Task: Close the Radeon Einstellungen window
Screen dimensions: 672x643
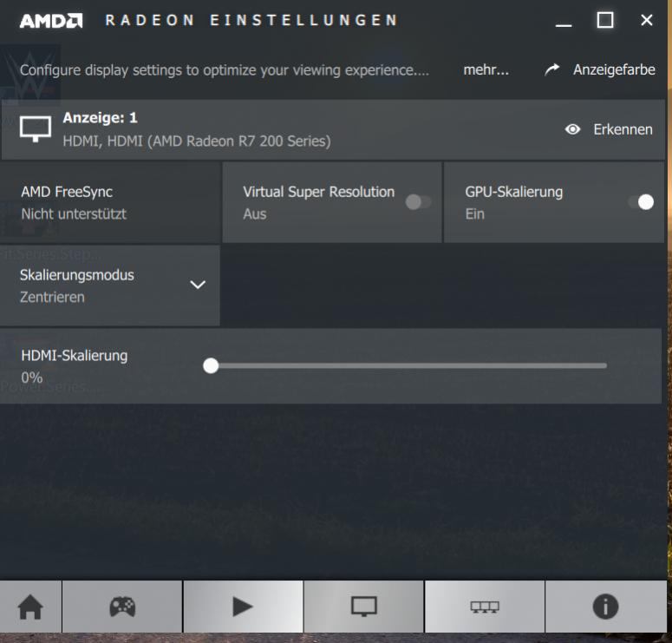Action: (x=647, y=20)
